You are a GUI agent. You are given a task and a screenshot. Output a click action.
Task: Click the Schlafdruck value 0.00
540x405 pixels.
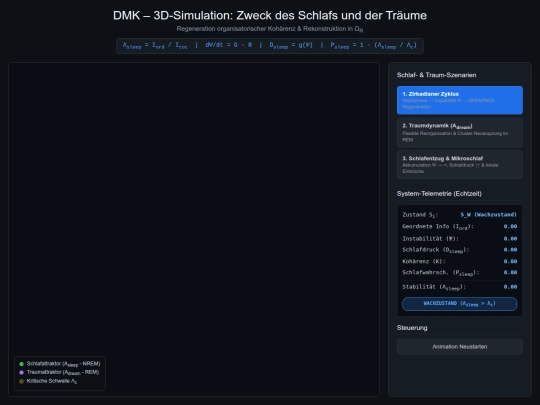[x=510, y=250]
